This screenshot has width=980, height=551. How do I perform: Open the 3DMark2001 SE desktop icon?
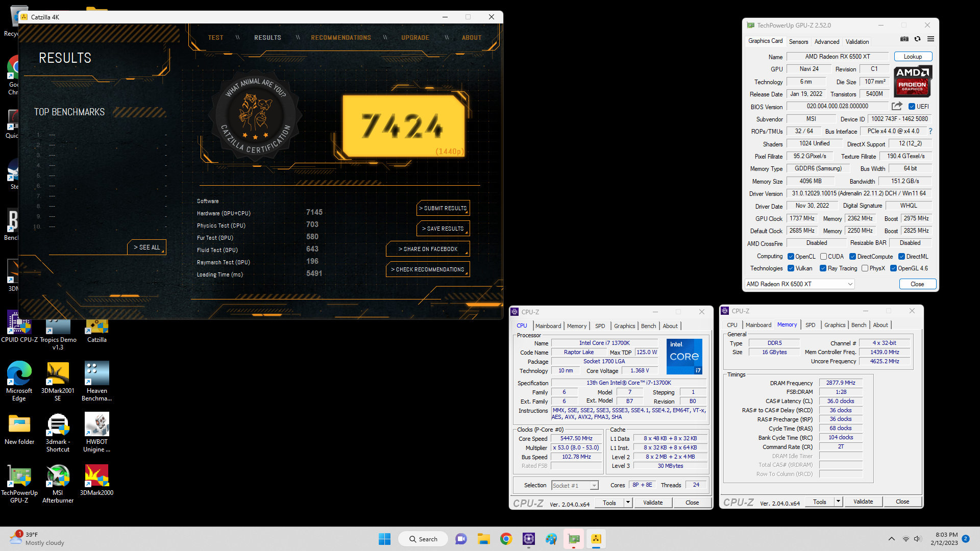point(58,381)
